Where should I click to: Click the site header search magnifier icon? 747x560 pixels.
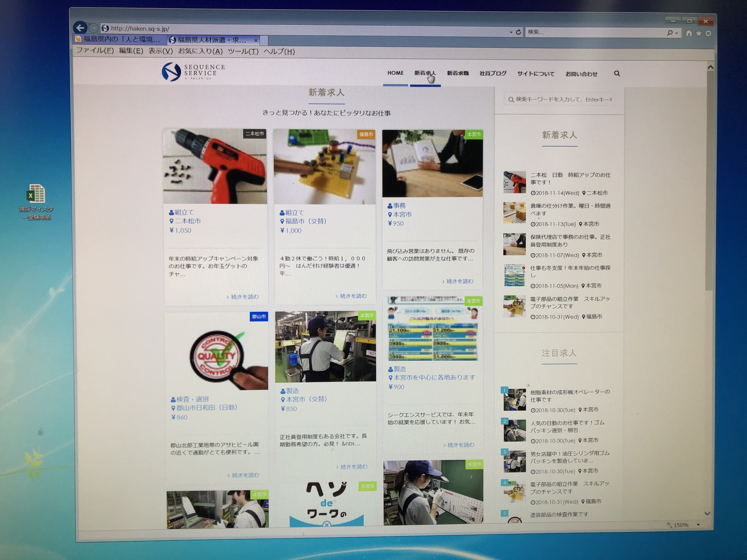pos(617,74)
